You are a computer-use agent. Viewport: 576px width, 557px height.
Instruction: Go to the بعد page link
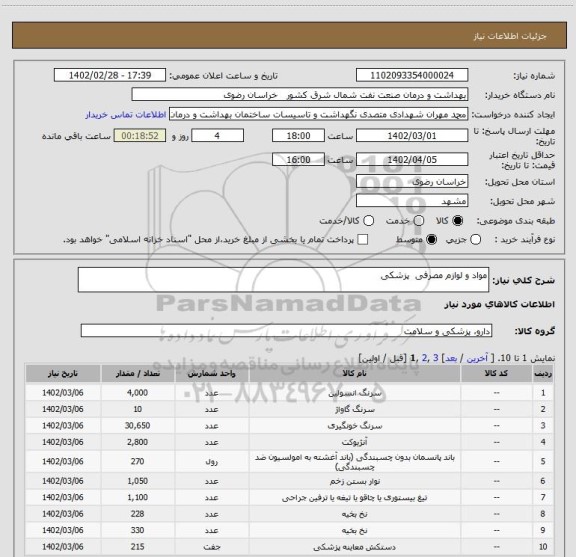[451, 358]
